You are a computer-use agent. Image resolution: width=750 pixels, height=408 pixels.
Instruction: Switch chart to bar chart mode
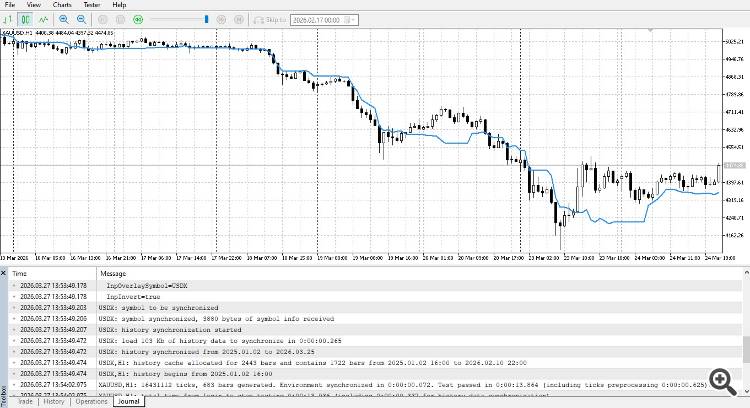(8, 20)
